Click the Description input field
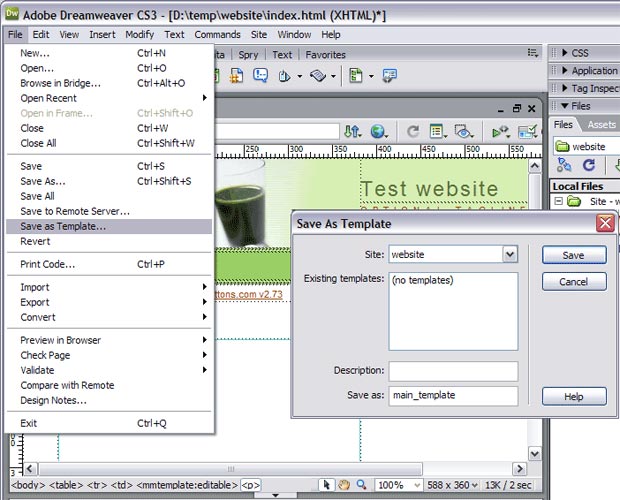The width and height of the screenshot is (620, 500). (x=454, y=371)
